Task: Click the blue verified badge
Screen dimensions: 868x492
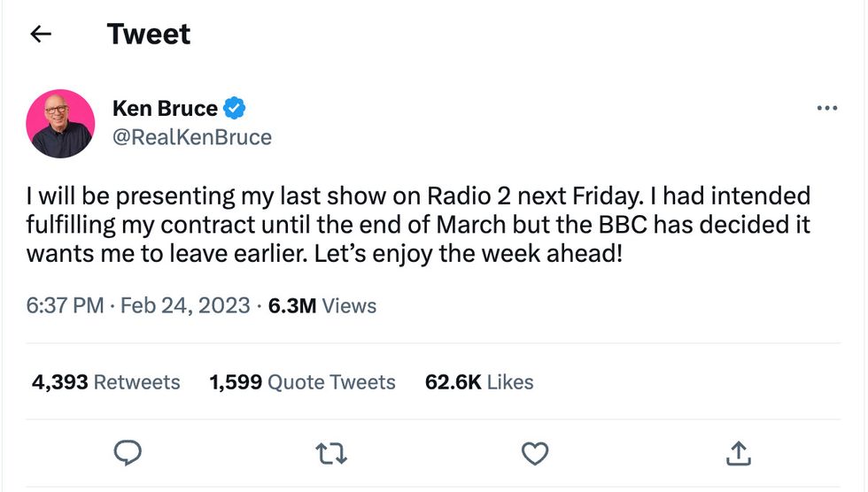Action: (x=234, y=109)
